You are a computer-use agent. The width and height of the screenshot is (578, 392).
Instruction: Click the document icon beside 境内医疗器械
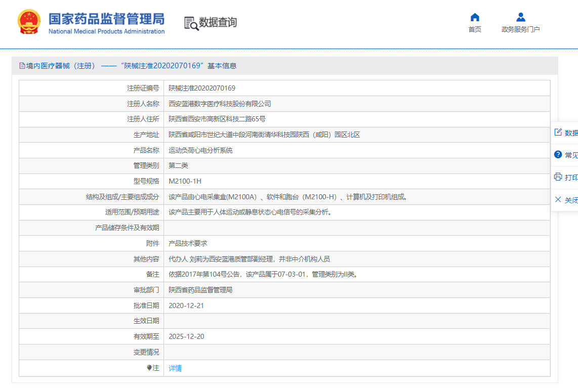22,66
